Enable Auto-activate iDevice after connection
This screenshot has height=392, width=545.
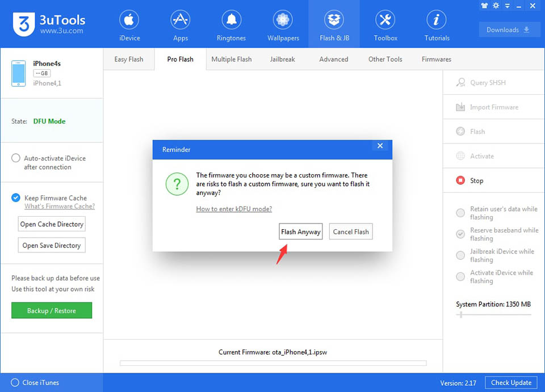[16, 158]
